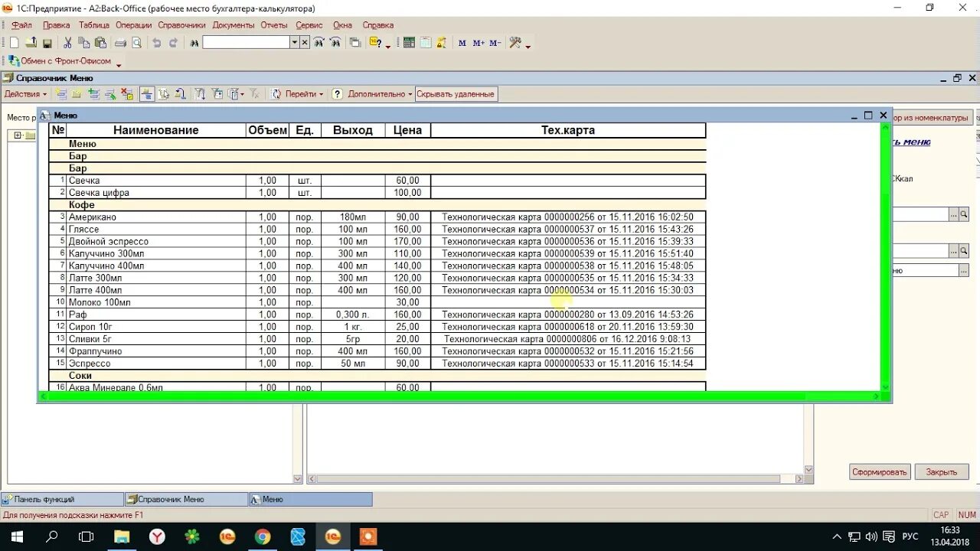Expand the tree node in the left panel
This screenshot has width=980, height=551.
[18, 135]
